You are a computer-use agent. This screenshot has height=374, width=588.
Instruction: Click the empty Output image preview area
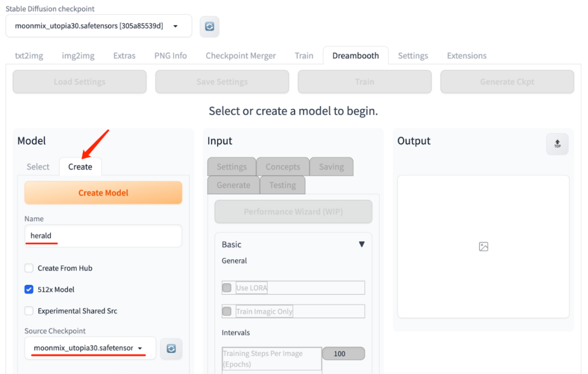click(x=483, y=247)
